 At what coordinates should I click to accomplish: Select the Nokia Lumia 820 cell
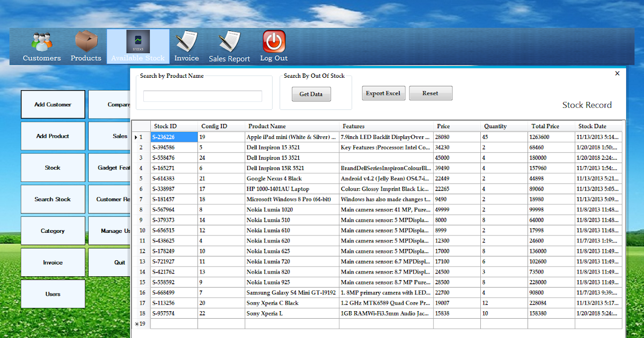pyautogui.click(x=292, y=272)
